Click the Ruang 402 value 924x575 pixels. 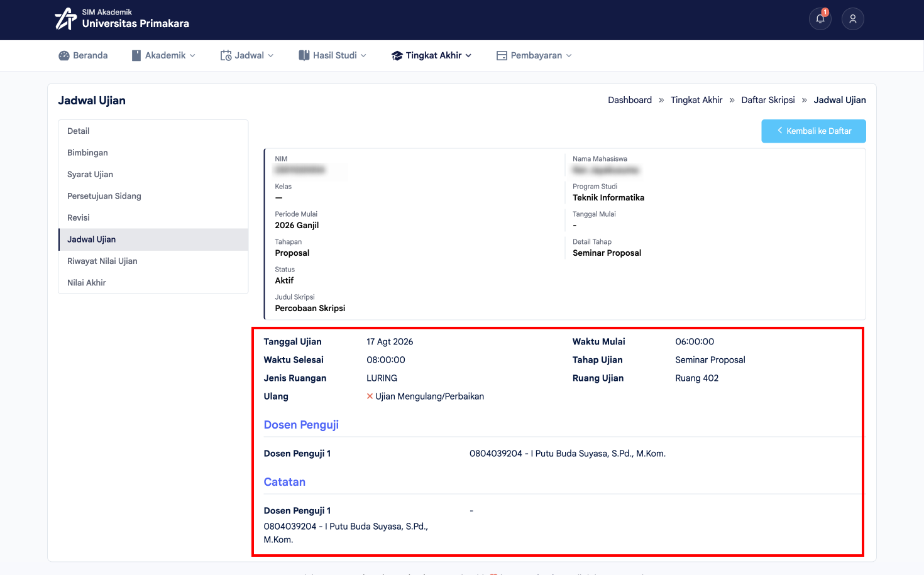[697, 378]
